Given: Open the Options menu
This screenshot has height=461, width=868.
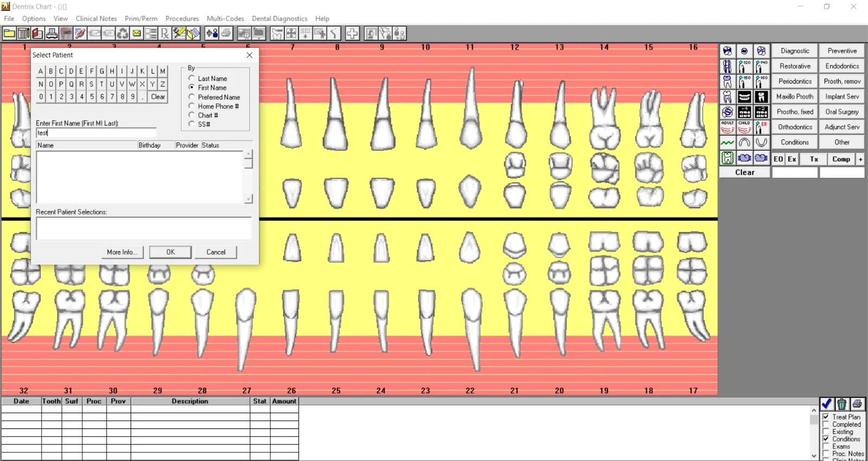Looking at the screenshot, I should [x=34, y=18].
